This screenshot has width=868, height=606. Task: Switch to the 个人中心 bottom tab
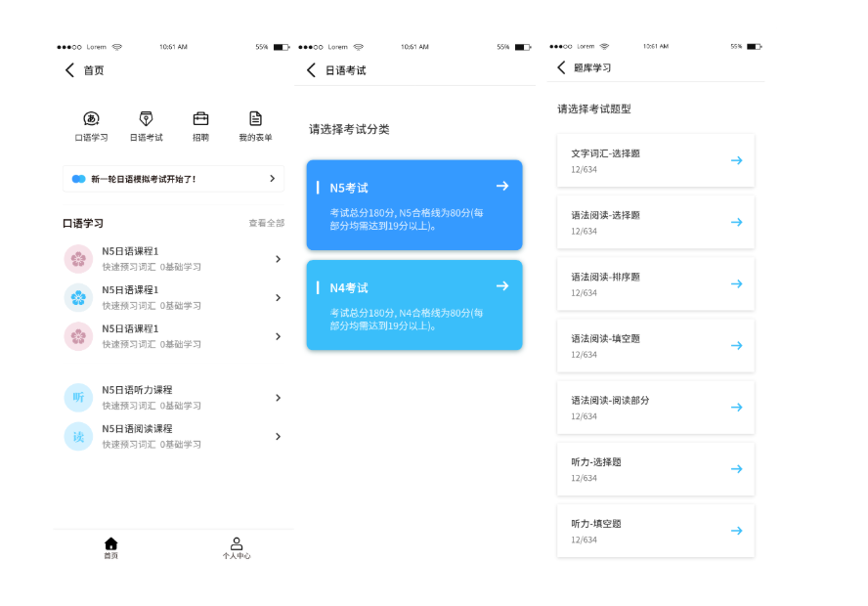(236, 547)
